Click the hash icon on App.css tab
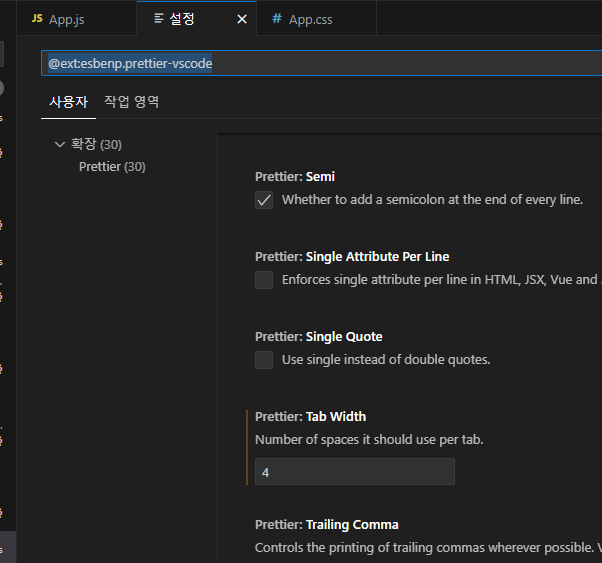The width and height of the screenshot is (602, 563). pos(277,18)
